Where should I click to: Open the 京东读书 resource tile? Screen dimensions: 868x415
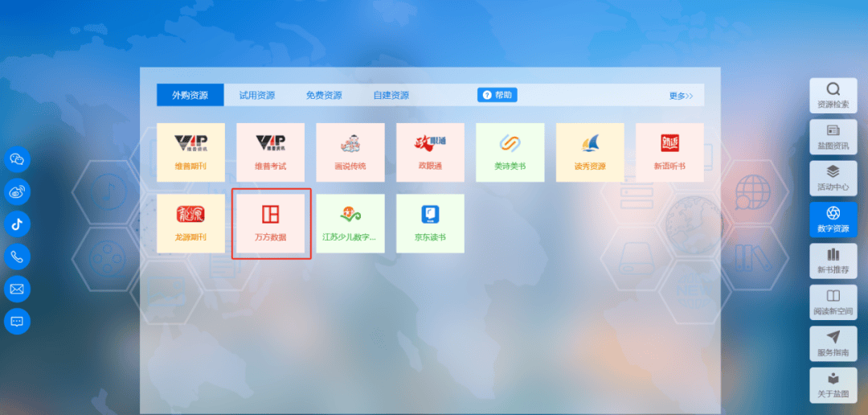pyautogui.click(x=430, y=224)
